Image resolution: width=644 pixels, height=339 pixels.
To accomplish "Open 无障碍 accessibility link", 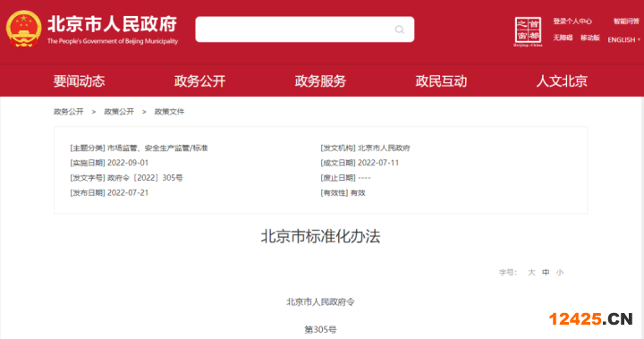I will coord(563,38).
